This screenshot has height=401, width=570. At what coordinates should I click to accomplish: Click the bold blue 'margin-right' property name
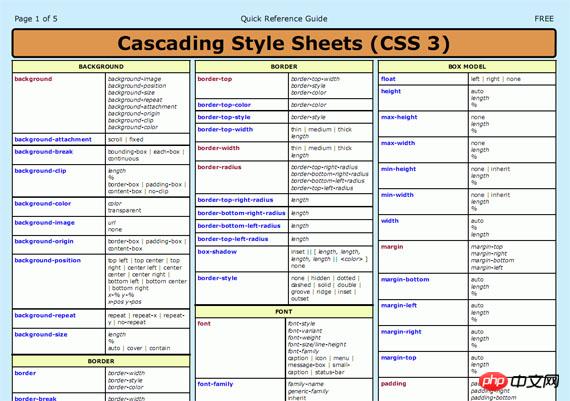pos(401,332)
